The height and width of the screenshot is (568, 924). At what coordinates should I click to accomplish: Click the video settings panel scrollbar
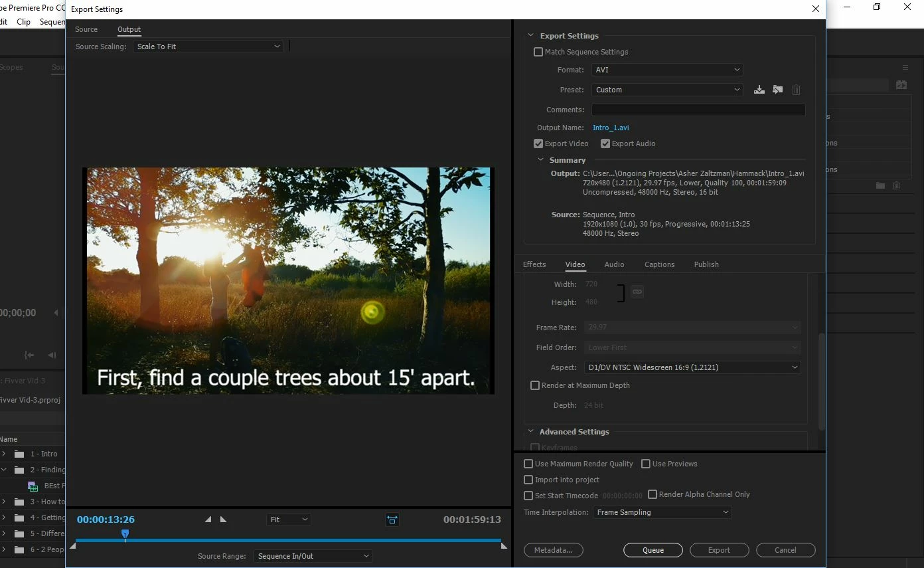(822, 381)
